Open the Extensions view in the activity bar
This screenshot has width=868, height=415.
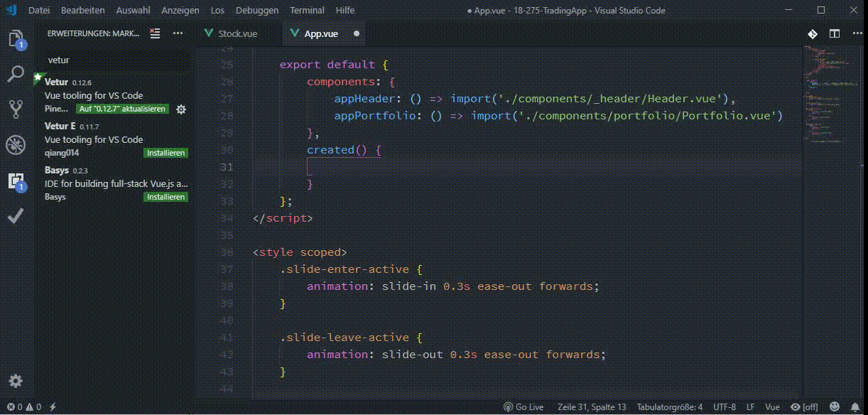pyautogui.click(x=16, y=181)
